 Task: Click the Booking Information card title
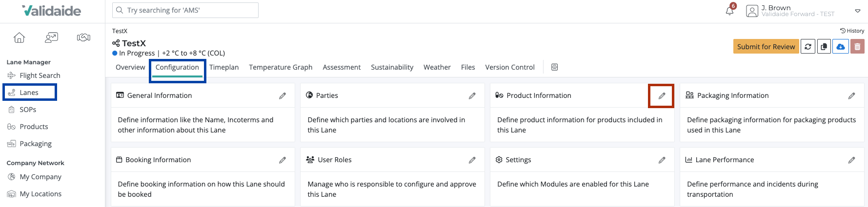[158, 160]
